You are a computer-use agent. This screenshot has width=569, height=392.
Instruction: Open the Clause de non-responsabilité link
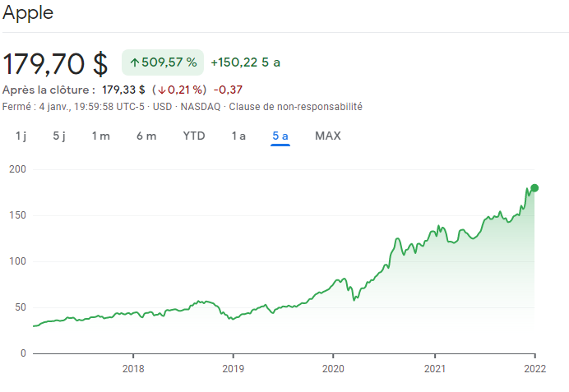click(295, 107)
